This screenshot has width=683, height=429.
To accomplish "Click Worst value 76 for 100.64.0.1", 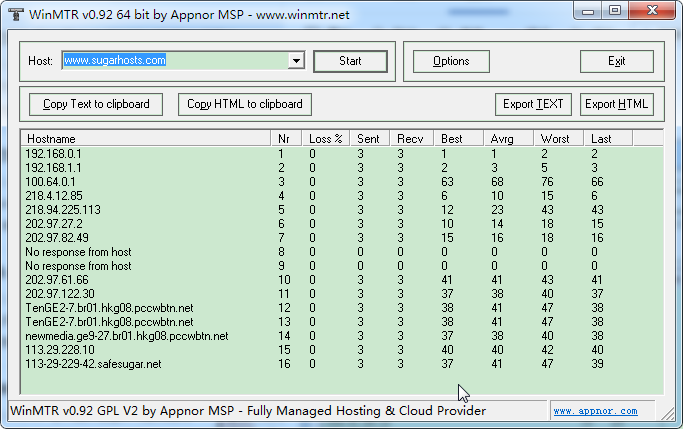I will (547, 182).
